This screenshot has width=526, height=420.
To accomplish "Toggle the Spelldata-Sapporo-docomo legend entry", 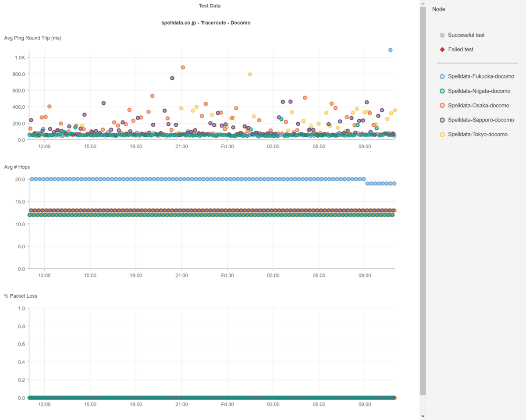I will point(477,120).
